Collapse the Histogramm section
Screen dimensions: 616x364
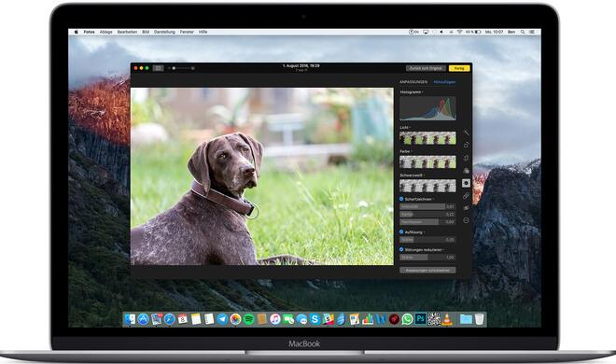pos(423,91)
